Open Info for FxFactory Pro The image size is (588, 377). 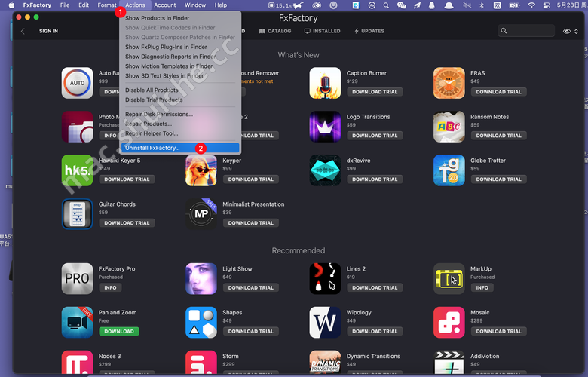click(x=110, y=288)
